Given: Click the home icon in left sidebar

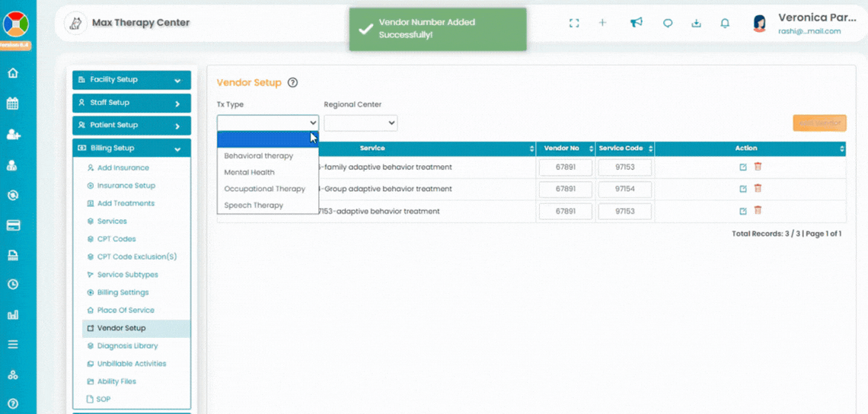Looking at the screenshot, I should point(12,73).
